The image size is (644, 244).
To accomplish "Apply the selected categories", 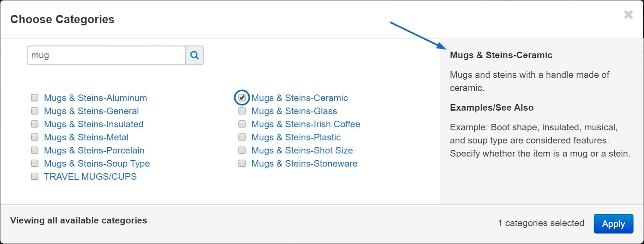I will point(613,223).
